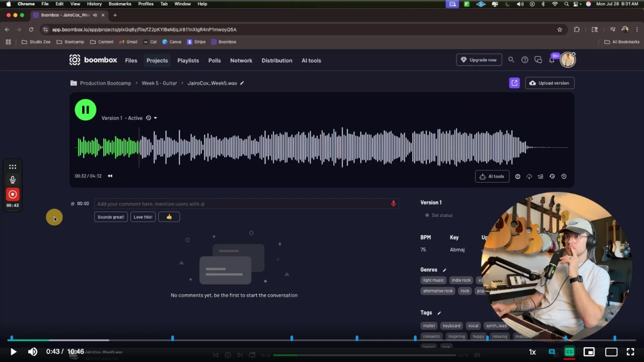
Task: Click the cloud download icon in the player
Action: [529, 177]
